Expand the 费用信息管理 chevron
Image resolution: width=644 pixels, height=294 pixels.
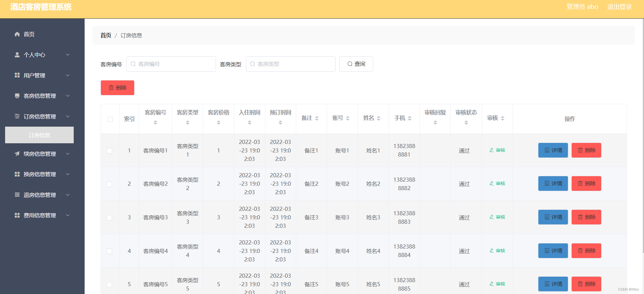click(68, 215)
